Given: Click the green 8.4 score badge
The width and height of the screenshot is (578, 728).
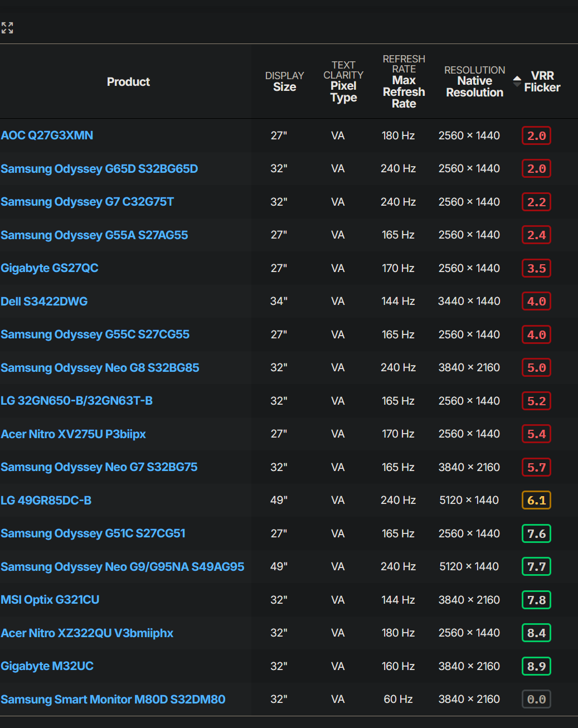Looking at the screenshot, I should point(536,633).
